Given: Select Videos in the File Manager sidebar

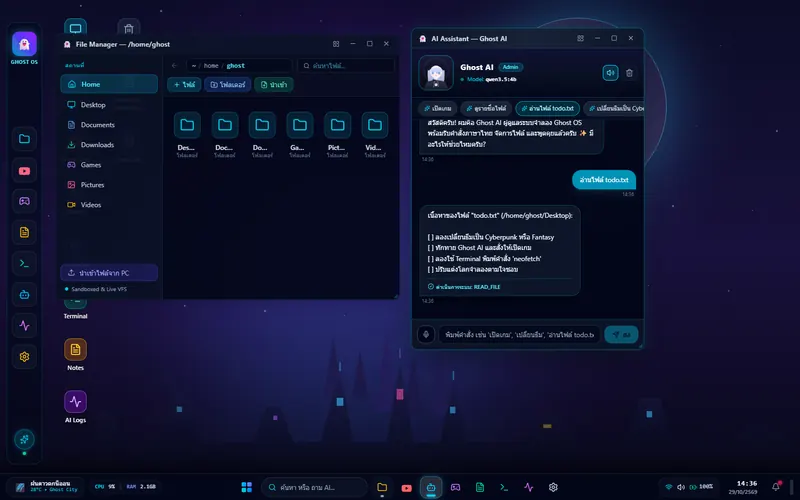Looking at the screenshot, I should coord(109,205).
